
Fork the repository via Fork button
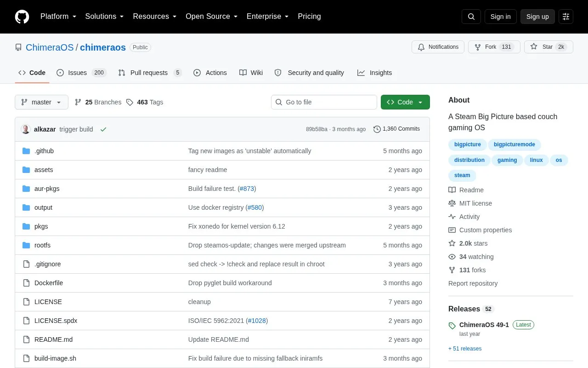coord(494,47)
